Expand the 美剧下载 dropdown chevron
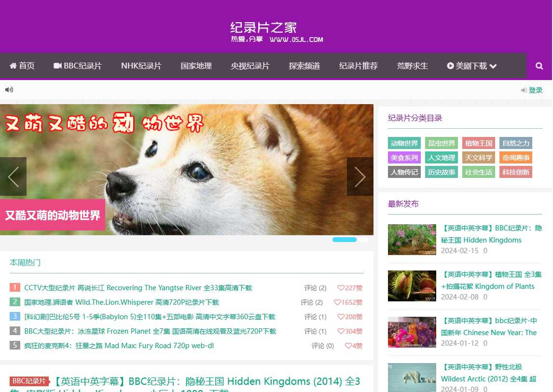553x392 pixels. coord(493,66)
